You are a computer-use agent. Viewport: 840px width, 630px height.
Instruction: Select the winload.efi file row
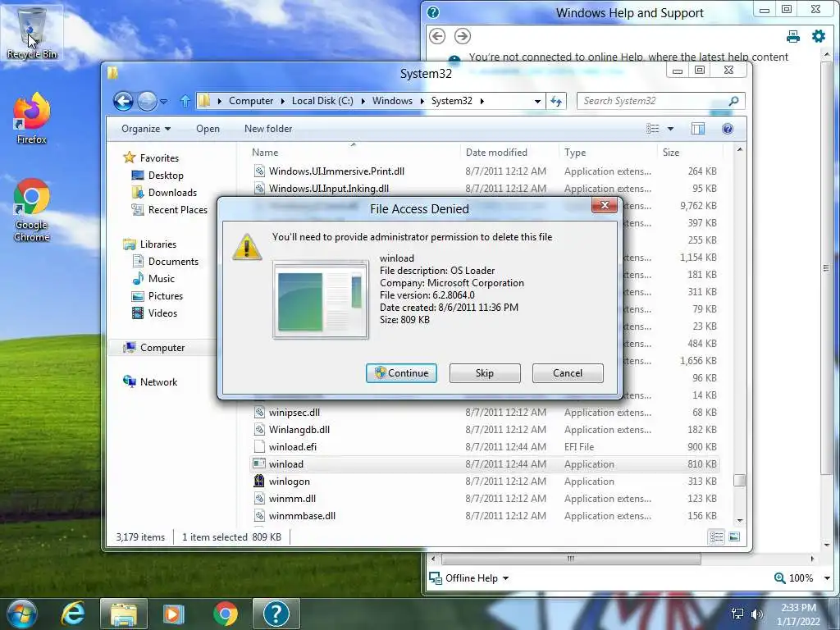(x=484, y=447)
